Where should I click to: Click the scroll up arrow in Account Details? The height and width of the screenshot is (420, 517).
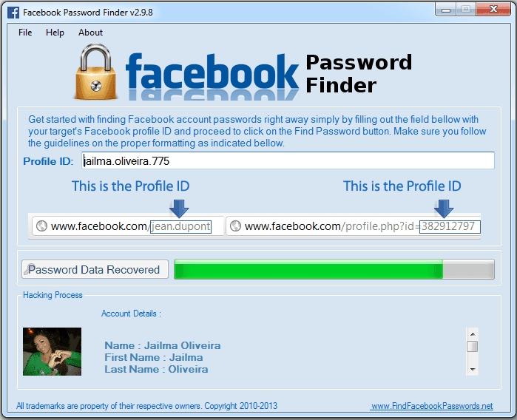tap(473, 334)
